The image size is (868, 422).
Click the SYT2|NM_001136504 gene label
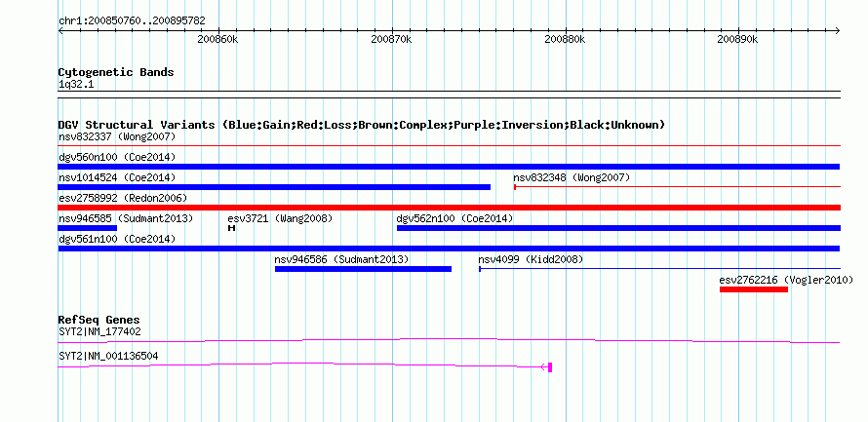[x=108, y=356]
